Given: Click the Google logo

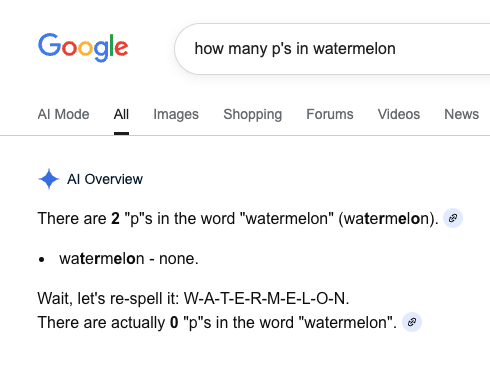Looking at the screenshot, I should click(x=83, y=47).
